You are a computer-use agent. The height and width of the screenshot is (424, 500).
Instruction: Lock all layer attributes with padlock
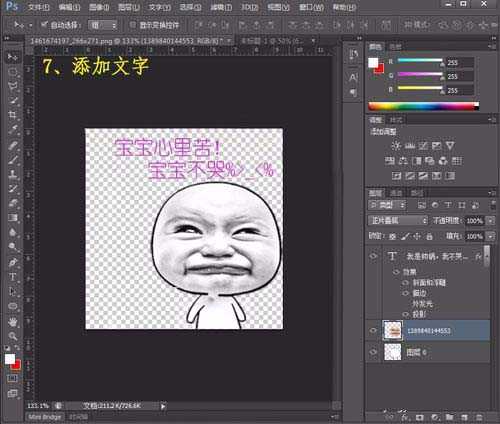tap(429, 236)
